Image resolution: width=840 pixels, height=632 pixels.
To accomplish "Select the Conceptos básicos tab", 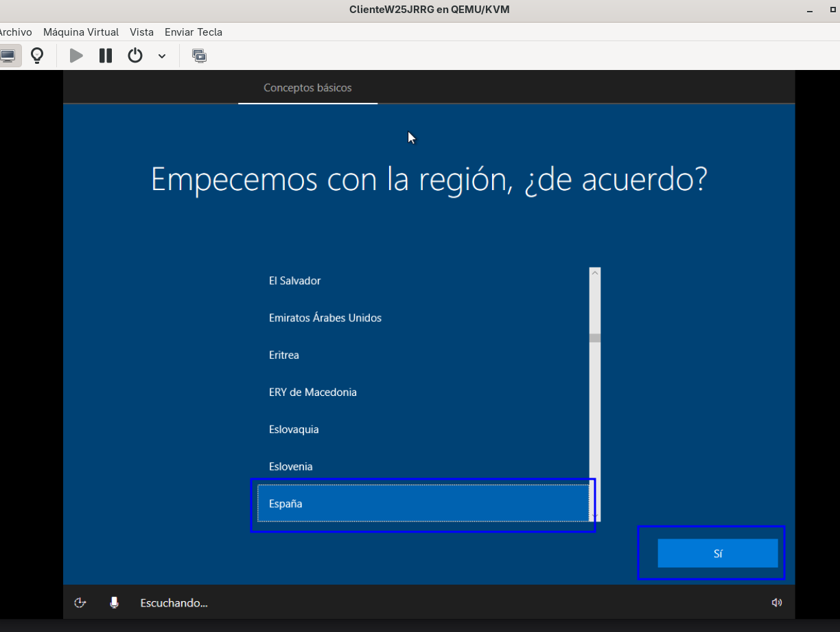I will point(307,88).
